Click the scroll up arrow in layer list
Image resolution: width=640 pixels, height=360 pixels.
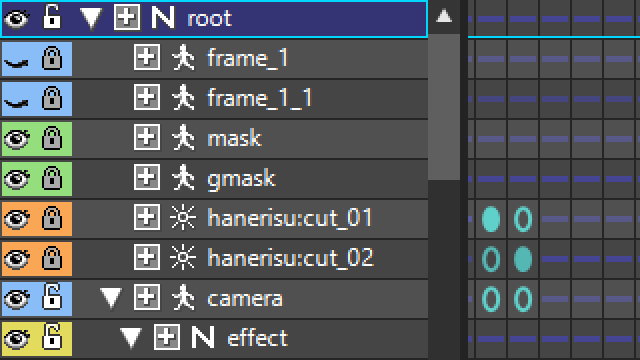(x=444, y=16)
